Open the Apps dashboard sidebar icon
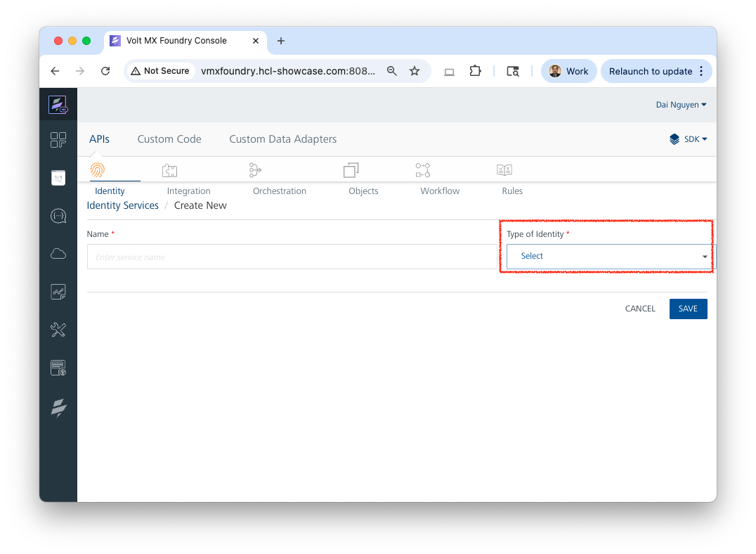Image resolution: width=756 pixels, height=554 pixels. coord(58,140)
